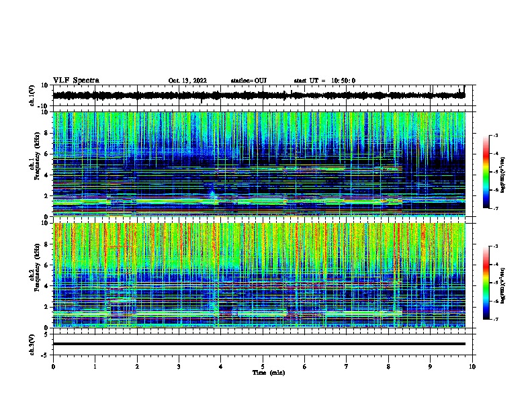The width and height of the screenshot is (532, 411).
Task: Click time axis tick label "7"
Action: click(347, 367)
